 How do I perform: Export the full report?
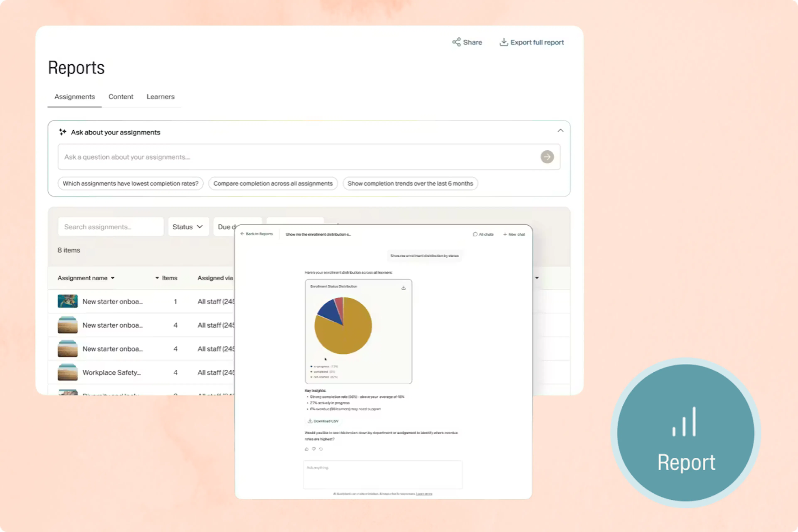[532, 42]
